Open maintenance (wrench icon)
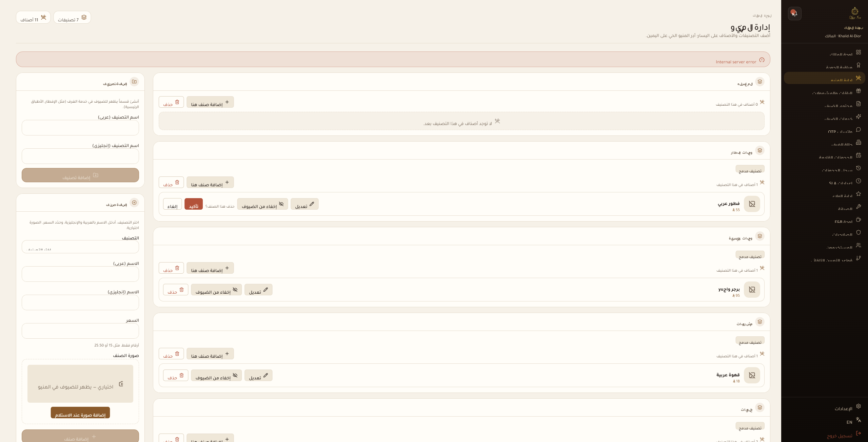This screenshot has height=442, width=868. pyautogui.click(x=825, y=207)
